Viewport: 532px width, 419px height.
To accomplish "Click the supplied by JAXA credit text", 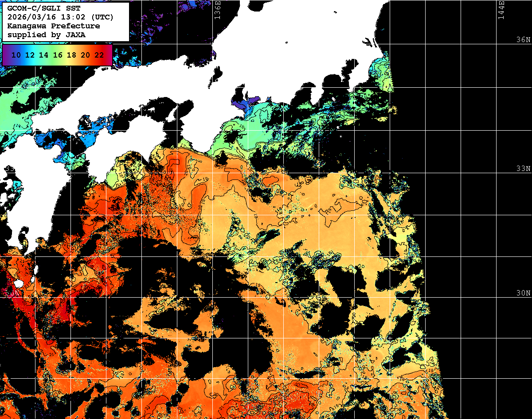I will [x=46, y=35].
